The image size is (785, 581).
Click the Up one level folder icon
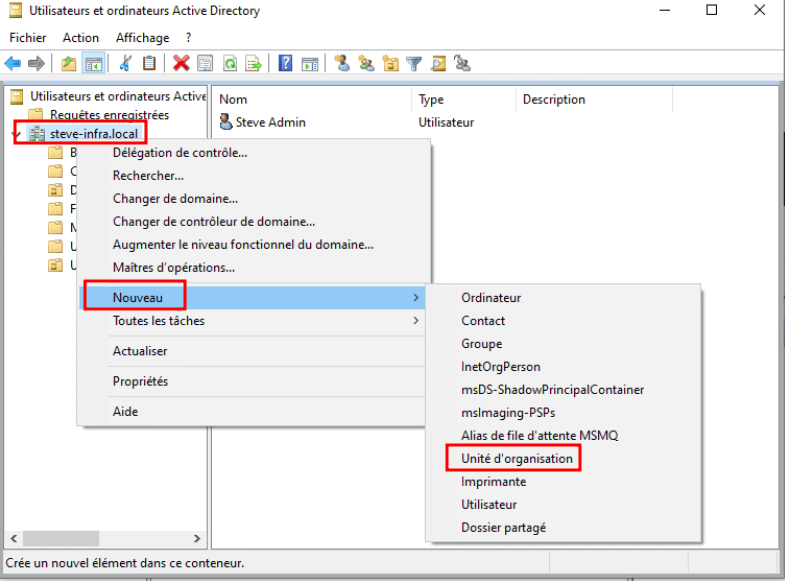(68, 63)
